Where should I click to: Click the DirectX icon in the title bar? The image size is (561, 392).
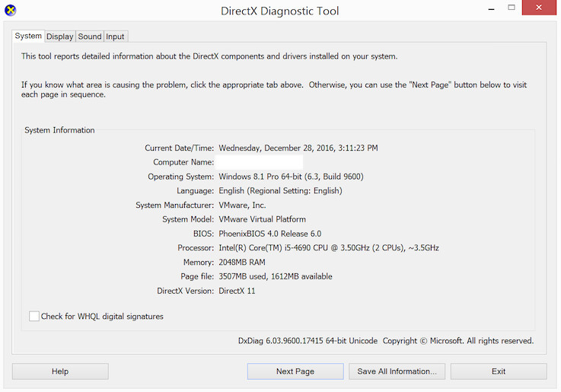click(x=10, y=11)
